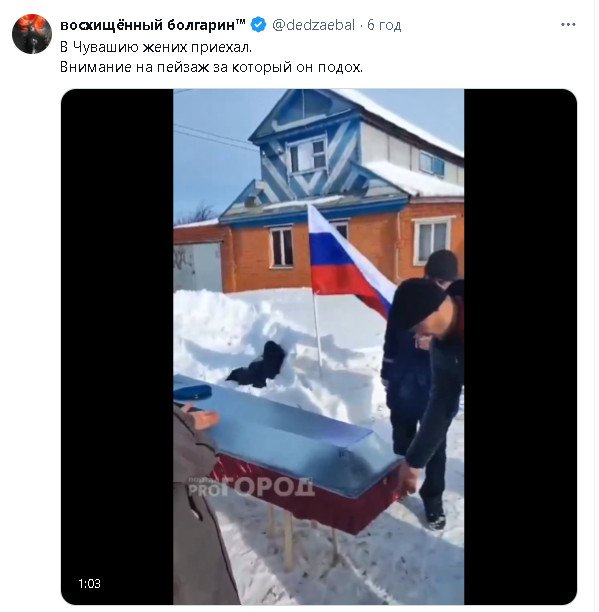
Task: Open the display name восхищённый болгарин
Action: coord(148,25)
